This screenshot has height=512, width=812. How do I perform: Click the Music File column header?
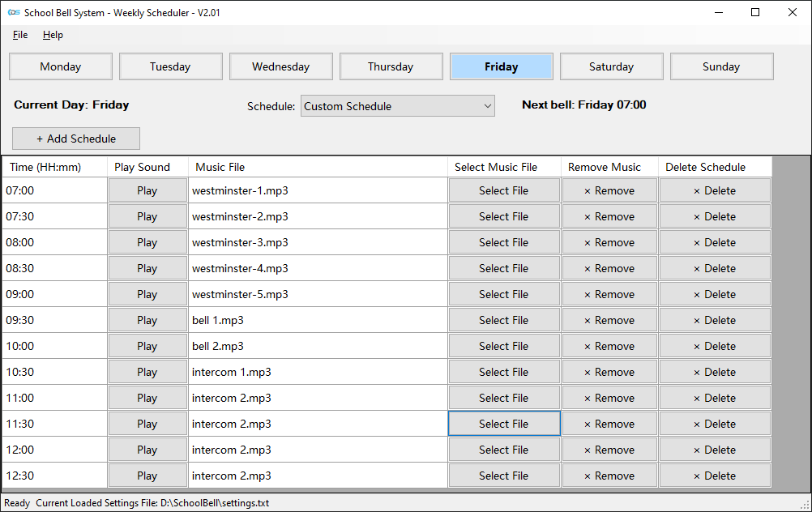318,167
